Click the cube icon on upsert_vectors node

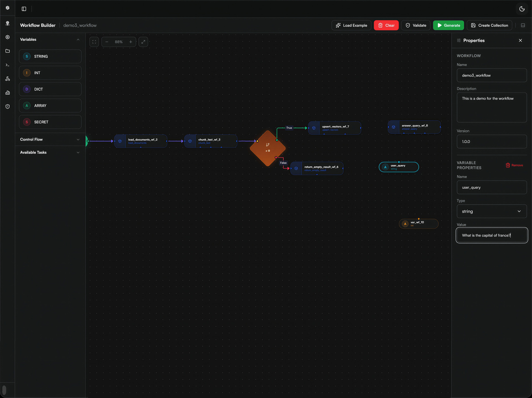(x=314, y=128)
